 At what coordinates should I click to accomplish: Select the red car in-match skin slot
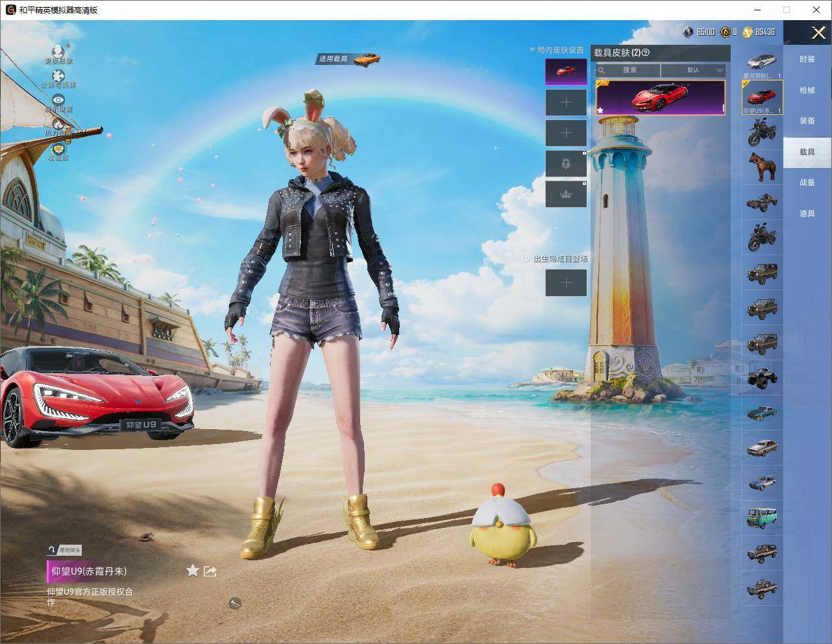pyautogui.click(x=566, y=71)
